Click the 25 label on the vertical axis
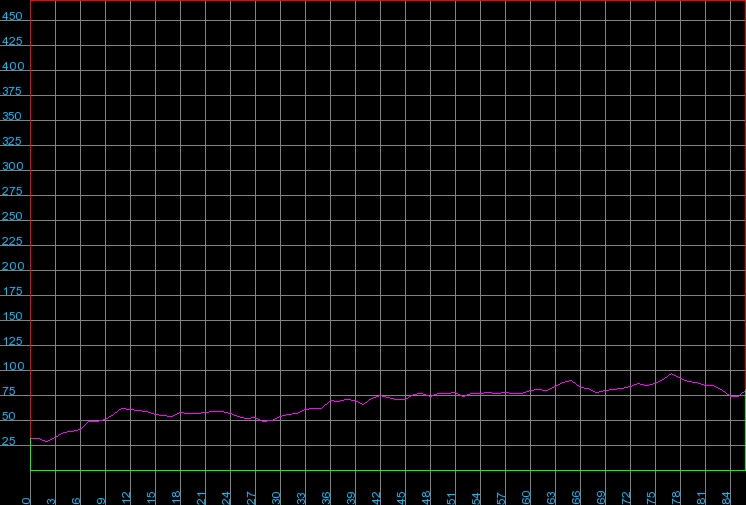The image size is (746, 505). 9,441
